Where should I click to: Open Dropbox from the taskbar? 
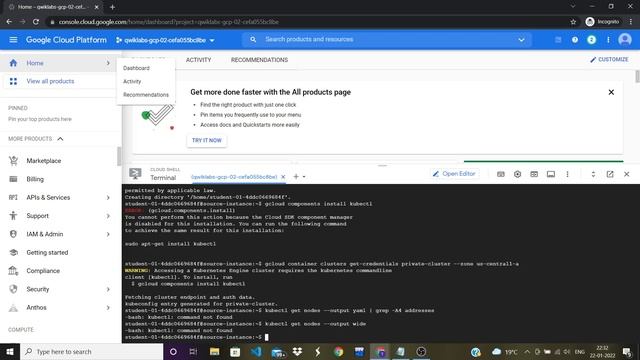pos(297,351)
